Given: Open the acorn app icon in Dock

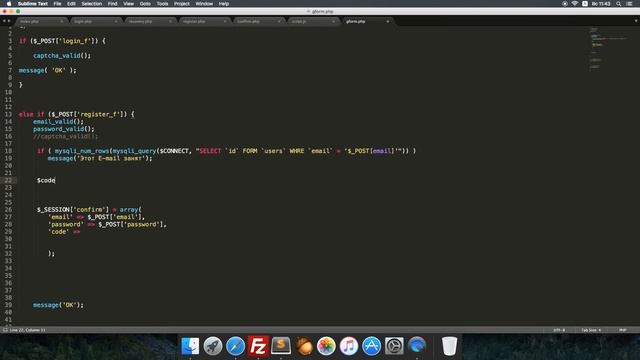Looking at the screenshot, I should tap(304, 346).
